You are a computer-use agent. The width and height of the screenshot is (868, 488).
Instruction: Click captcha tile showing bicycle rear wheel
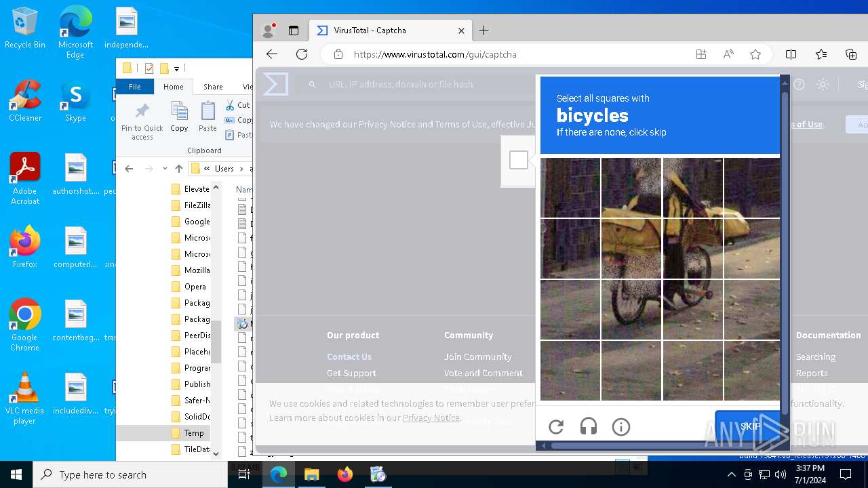pos(631,309)
